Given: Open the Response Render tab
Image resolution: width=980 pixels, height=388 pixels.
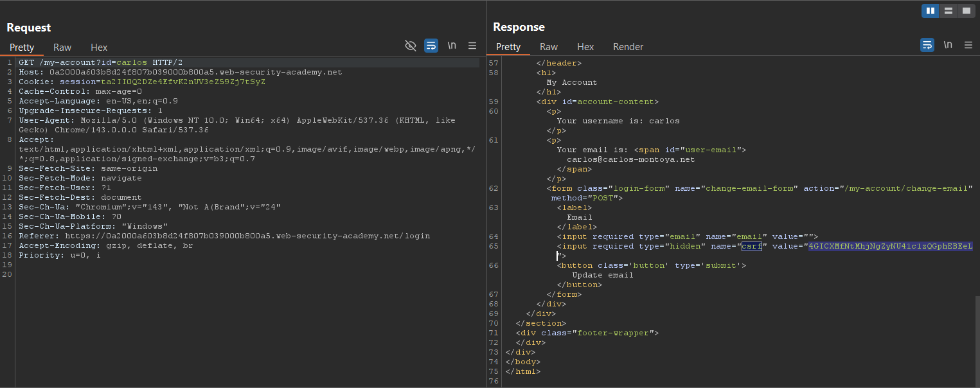Looking at the screenshot, I should click(628, 46).
